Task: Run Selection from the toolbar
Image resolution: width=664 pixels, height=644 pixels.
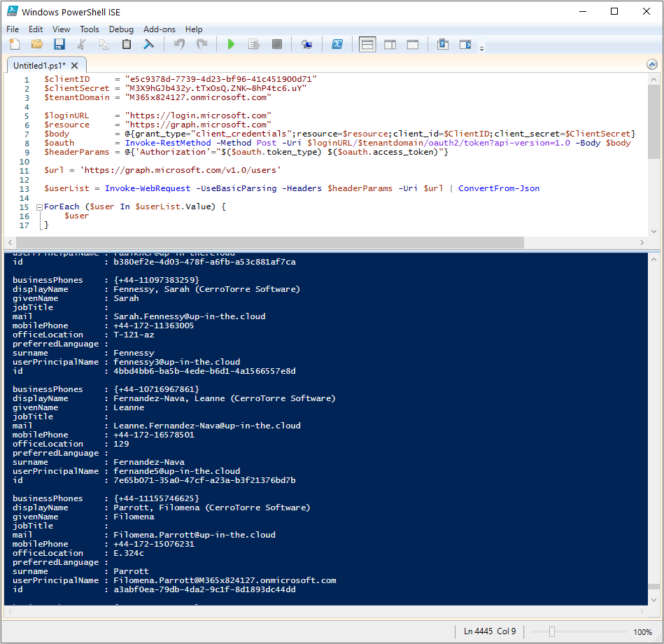Action: click(x=253, y=43)
